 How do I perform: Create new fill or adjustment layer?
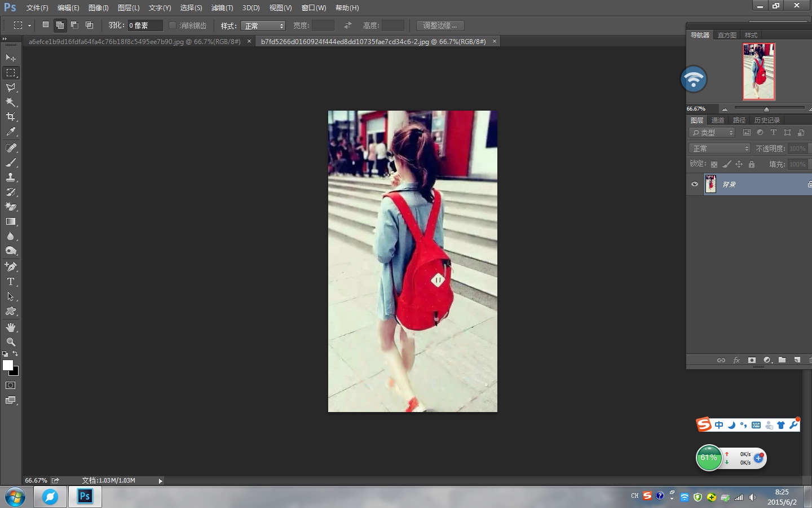(767, 360)
